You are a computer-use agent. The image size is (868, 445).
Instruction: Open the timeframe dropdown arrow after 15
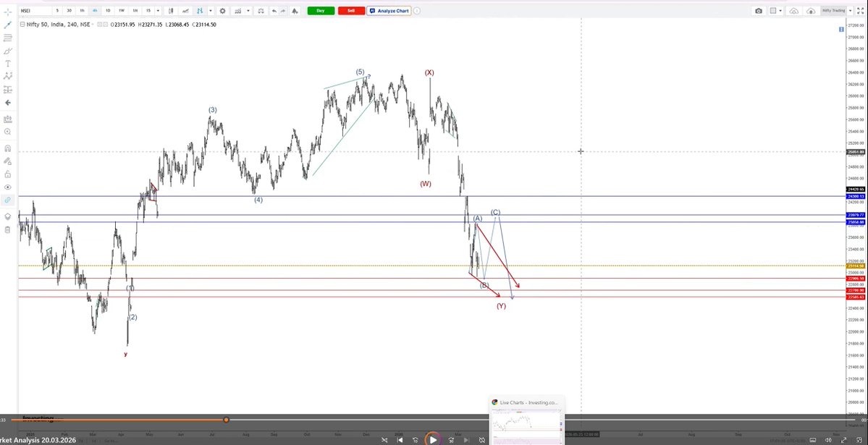159,11
